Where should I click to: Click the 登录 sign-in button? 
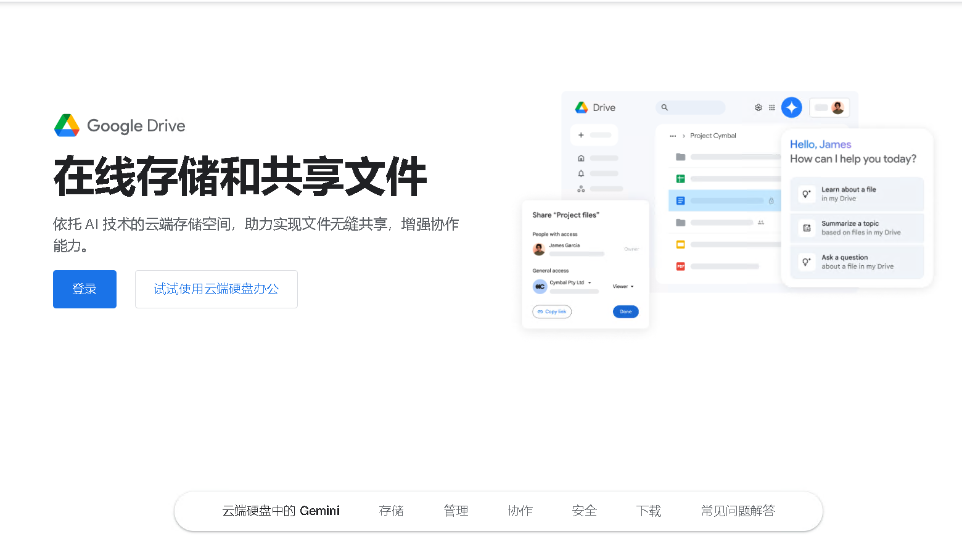click(x=84, y=289)
